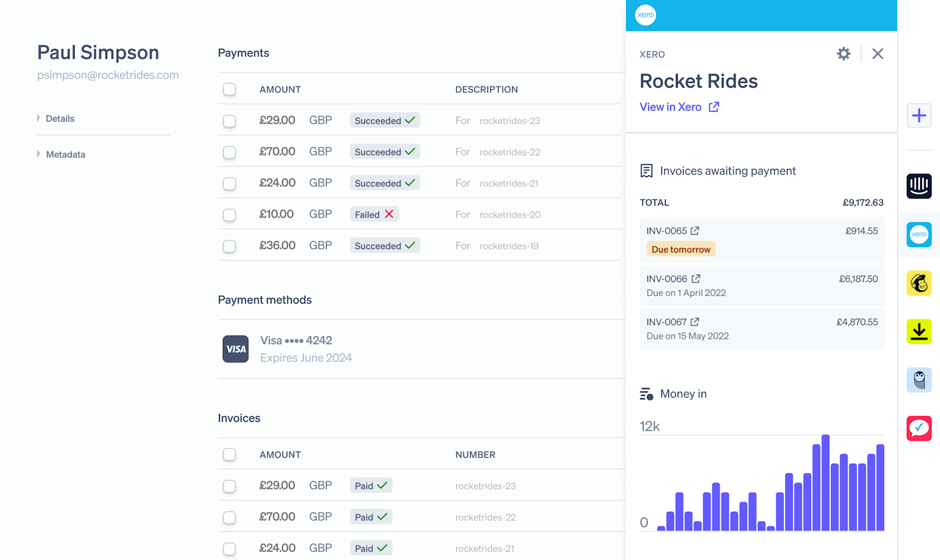
Task: Expand the Metadata section
Action: click(x=61, y=154)
